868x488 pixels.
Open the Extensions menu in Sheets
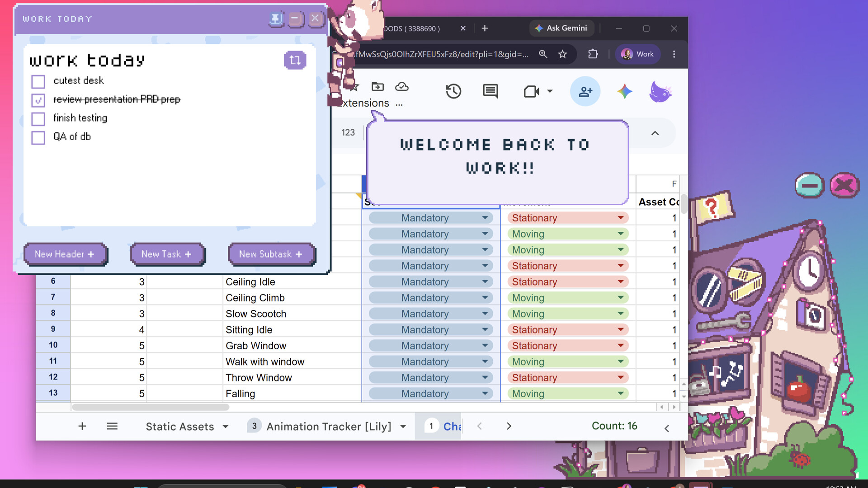click(x=365, y=103)
